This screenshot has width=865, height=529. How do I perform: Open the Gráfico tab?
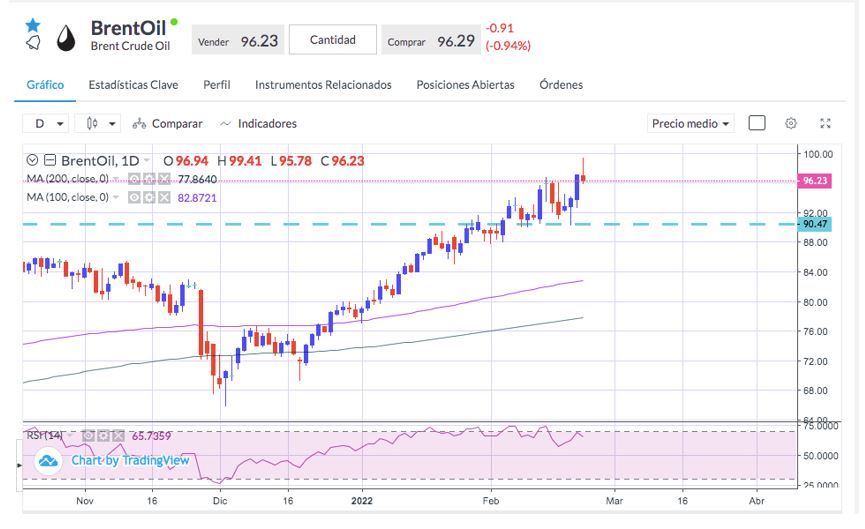(x=45, y=85)
